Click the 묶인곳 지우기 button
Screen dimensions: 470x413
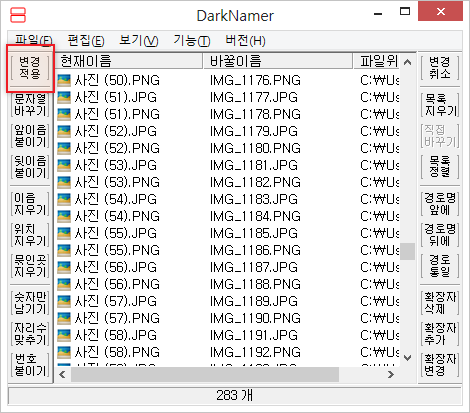(x=30, y=266)
